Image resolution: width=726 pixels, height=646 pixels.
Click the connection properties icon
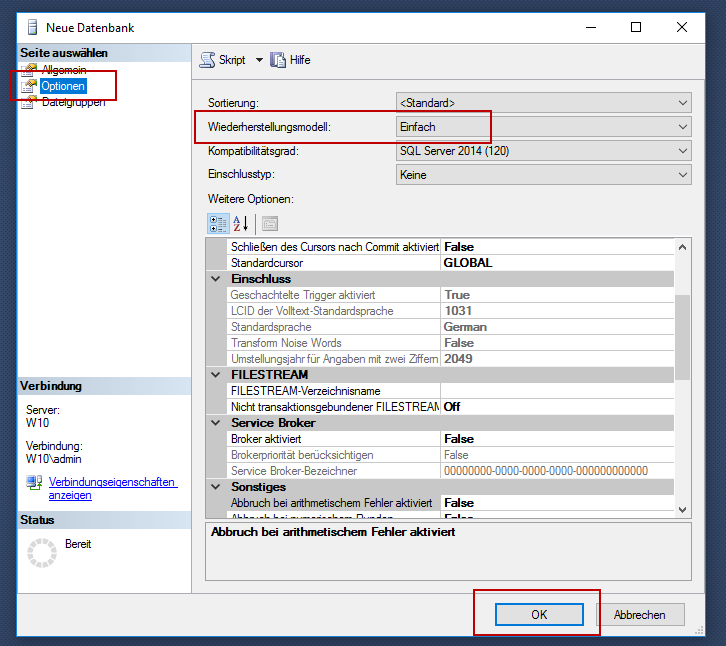coord(34,484)
